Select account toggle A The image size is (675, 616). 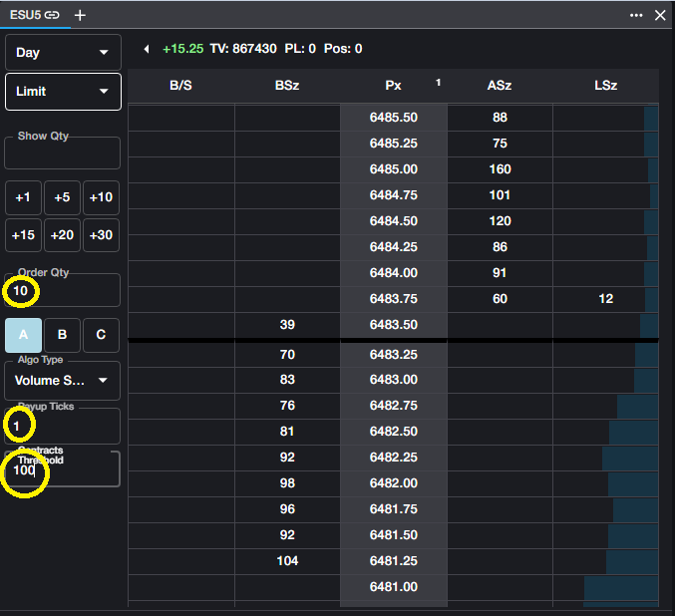23,335
